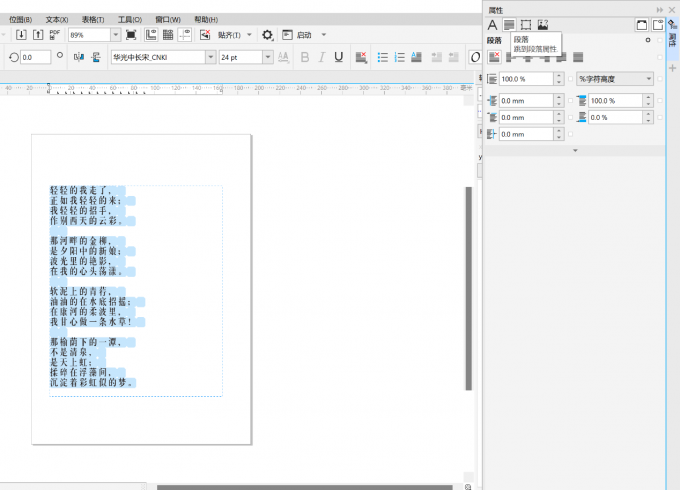Open the 工具 menu
Viewport: 680px width, 490px height.
(x=129, y=19)
